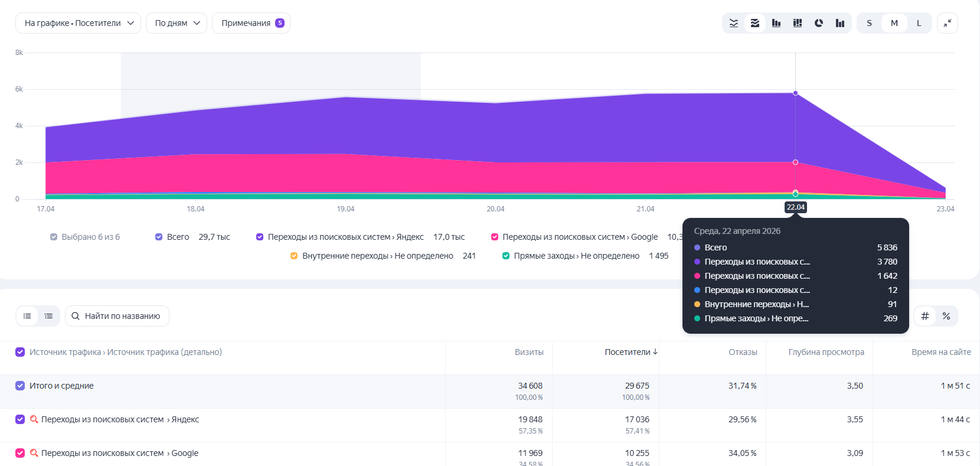Click the 18.04 label on the x-axis
The height and width of the screenshot is (466, 980).
(195, 209)
